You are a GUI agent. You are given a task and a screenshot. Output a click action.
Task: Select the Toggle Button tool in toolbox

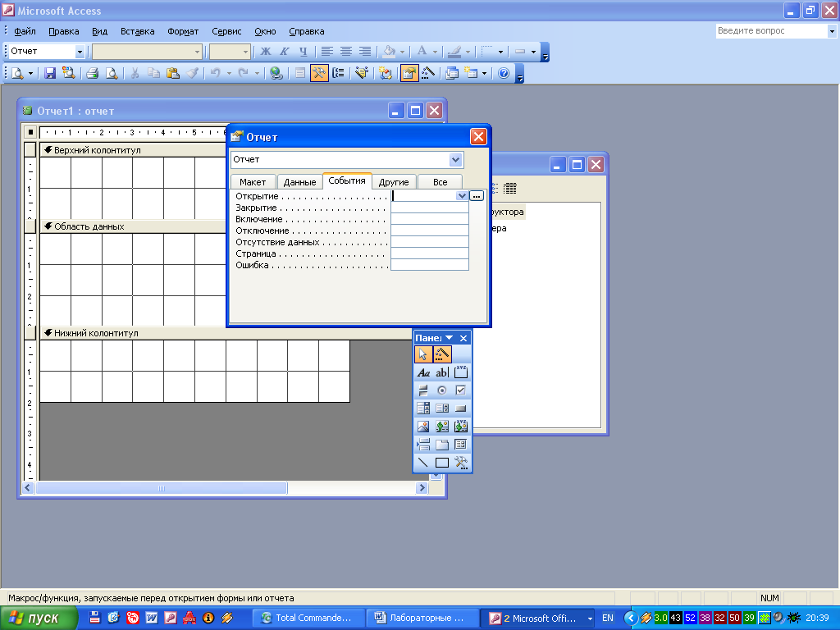423,390
